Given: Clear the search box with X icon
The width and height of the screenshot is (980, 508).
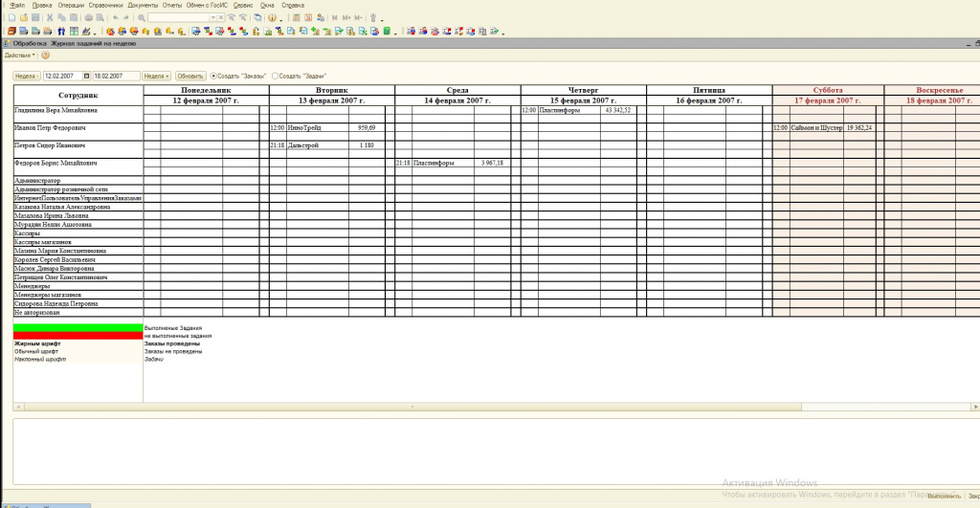Looking at the screenshot, I should pos(221,17).
